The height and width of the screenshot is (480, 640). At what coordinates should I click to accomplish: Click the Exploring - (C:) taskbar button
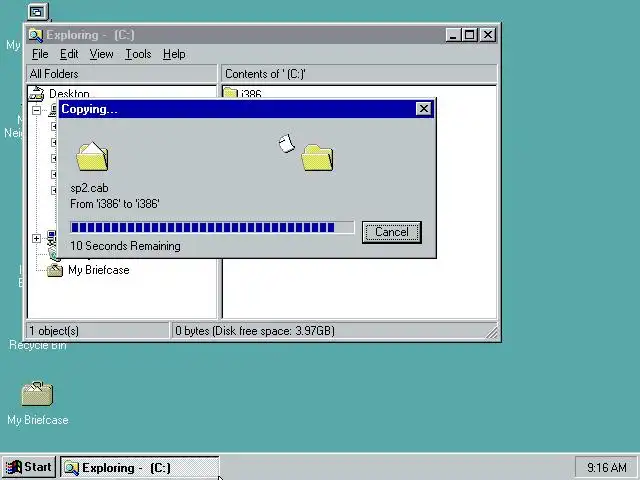140,468
